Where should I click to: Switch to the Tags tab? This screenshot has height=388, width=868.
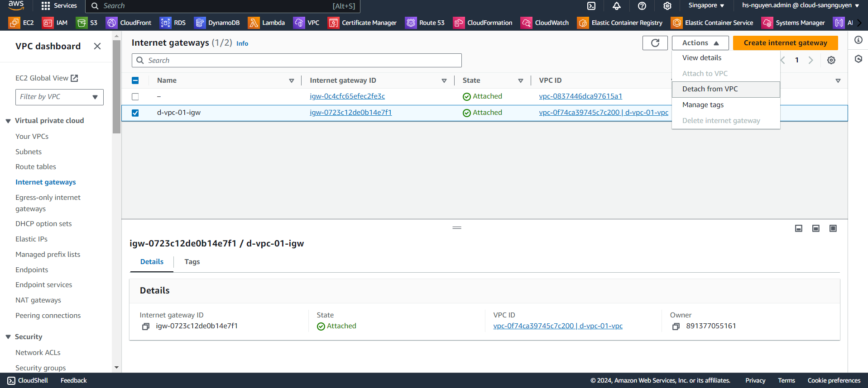pyautogui.click(x=192, y=262)
